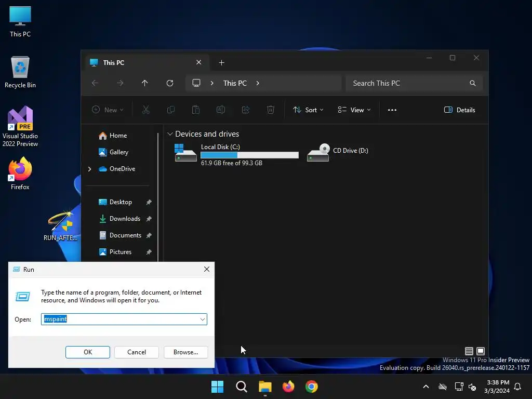532x399 pixels.
Task: Show hidden icons in system tray
Action: (426, 387)
